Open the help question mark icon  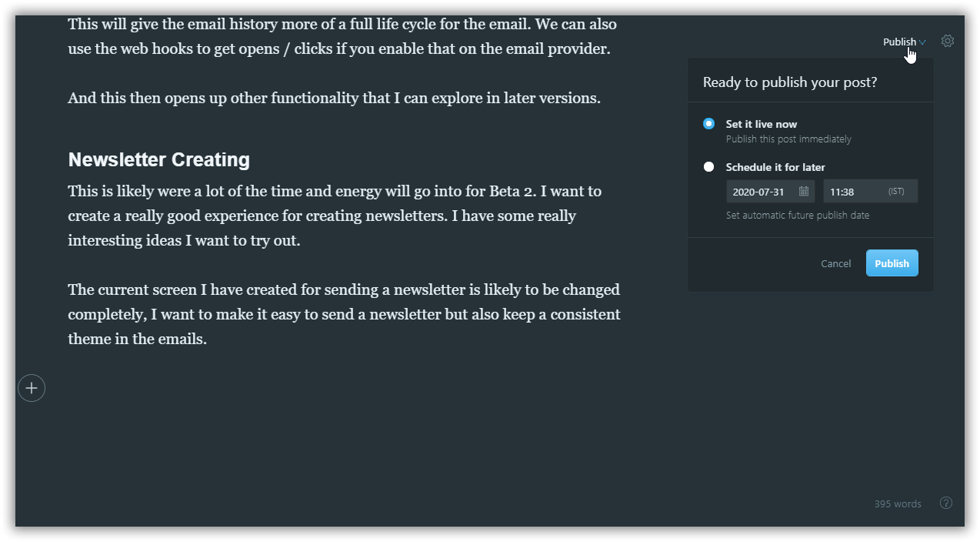[x=946, y=504]
